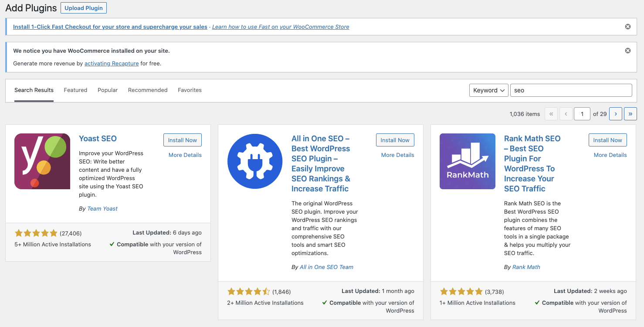Click the plugin search field containing seo
The height and width of the screenshot is (327, 644).
(571, 90)
